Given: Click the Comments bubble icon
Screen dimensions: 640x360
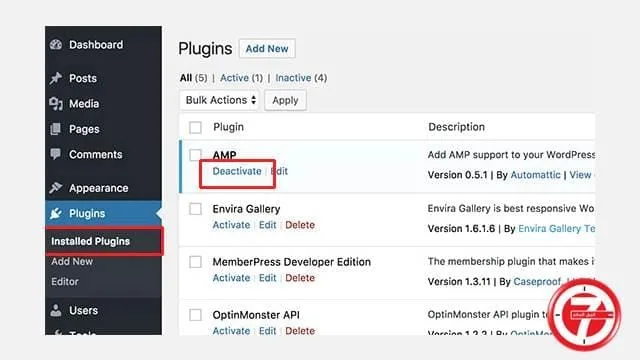Looking at the screenshot, I should 56,154.
